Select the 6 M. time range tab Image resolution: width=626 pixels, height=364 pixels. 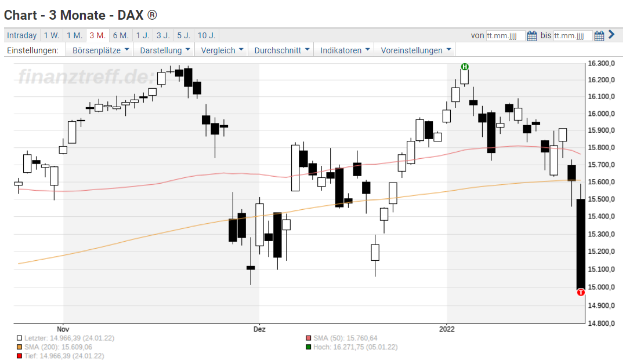point(121,35)
